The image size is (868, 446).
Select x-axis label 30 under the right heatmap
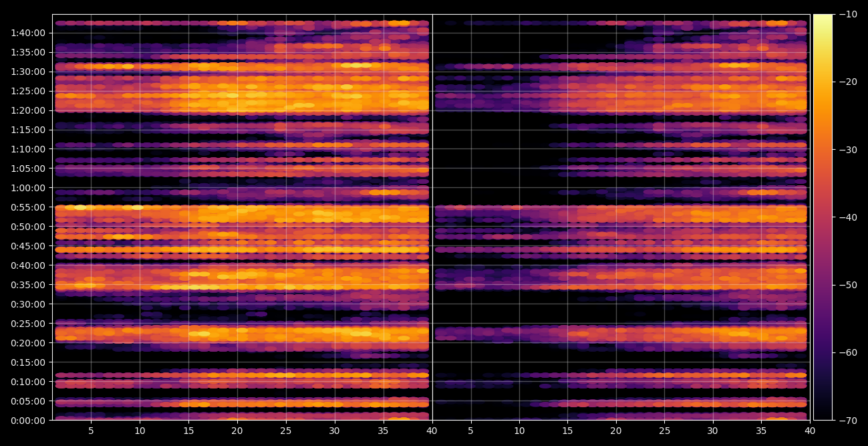tap(712, 431)
